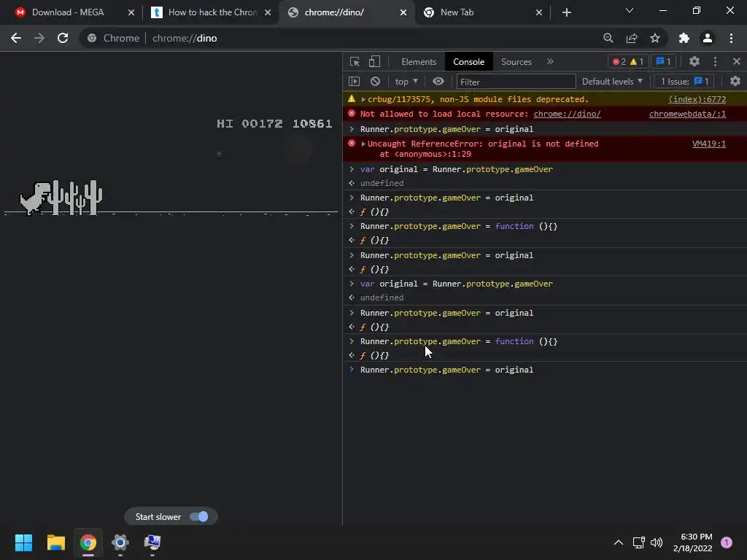Open Chrome's three-dot menu
The width and height of the screenshot is (747, 560).
click(731, 38)
